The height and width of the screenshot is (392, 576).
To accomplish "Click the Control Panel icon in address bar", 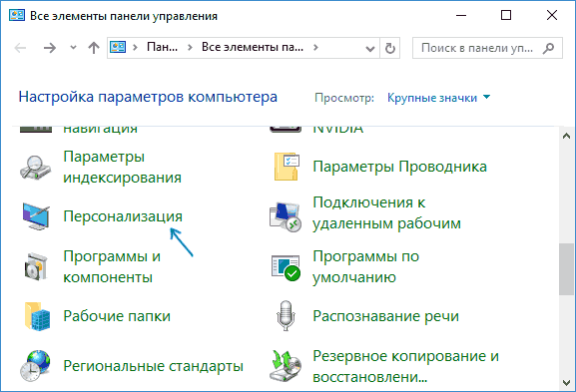I will pos(118,47).
